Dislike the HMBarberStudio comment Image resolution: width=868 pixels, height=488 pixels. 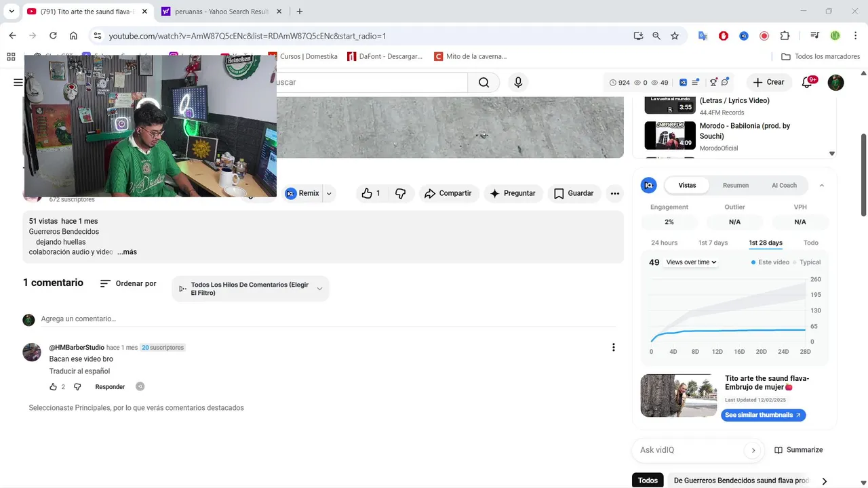point(77,387)
